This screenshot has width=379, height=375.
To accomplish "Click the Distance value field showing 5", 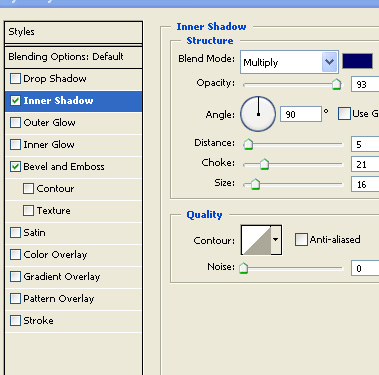I will 365,144.
